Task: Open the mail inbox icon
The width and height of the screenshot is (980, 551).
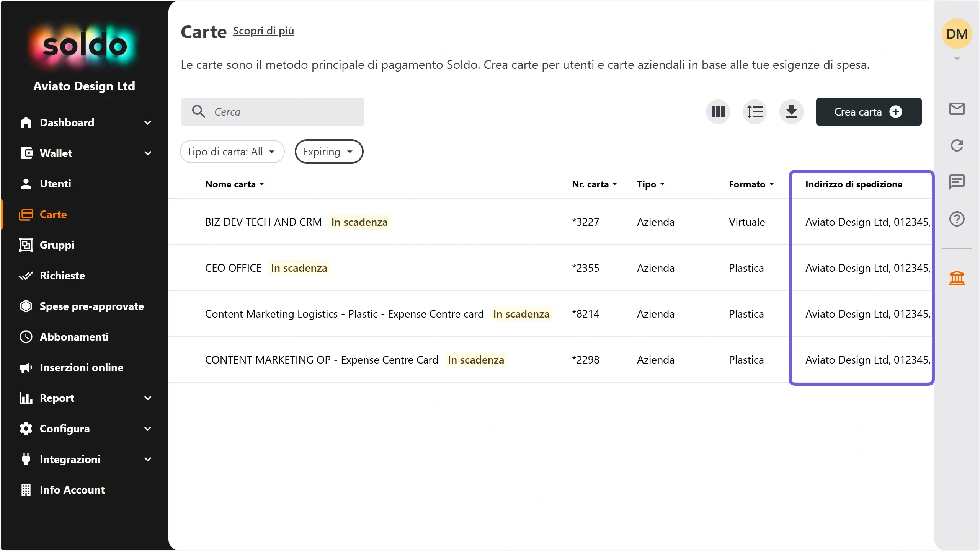Action: tap(957, 109)
